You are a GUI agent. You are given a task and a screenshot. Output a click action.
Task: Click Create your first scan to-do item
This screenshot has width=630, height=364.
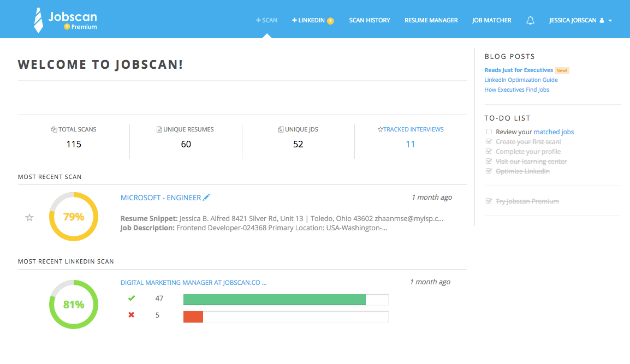click(x=528, y=142)
